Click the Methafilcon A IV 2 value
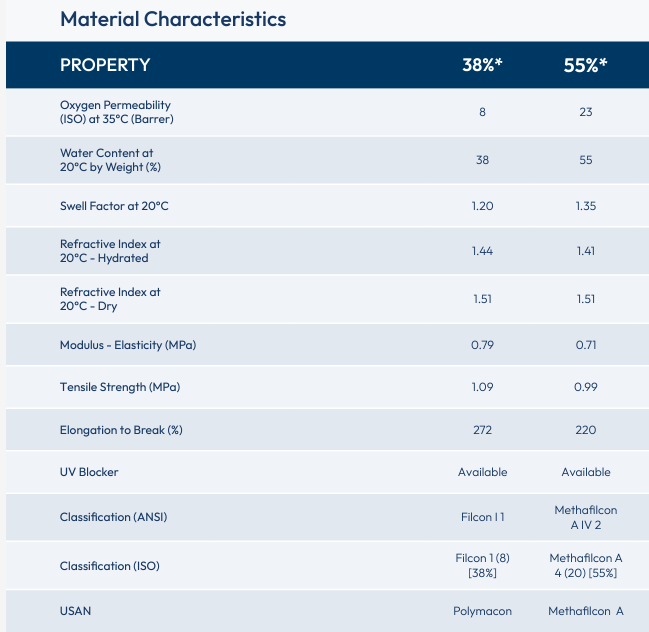Screen dimensions: 649x632 tap(585, 517)
